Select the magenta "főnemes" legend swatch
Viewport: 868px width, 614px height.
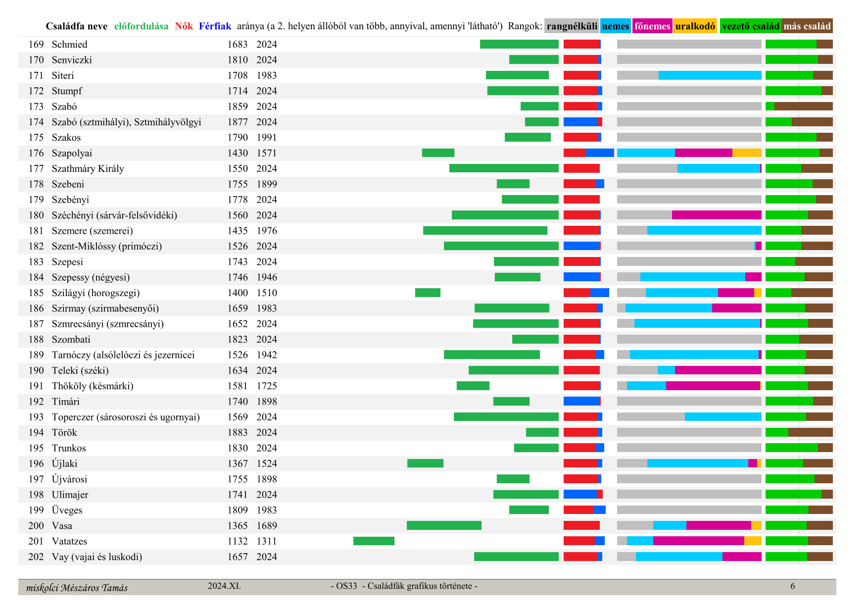(652, 26)
